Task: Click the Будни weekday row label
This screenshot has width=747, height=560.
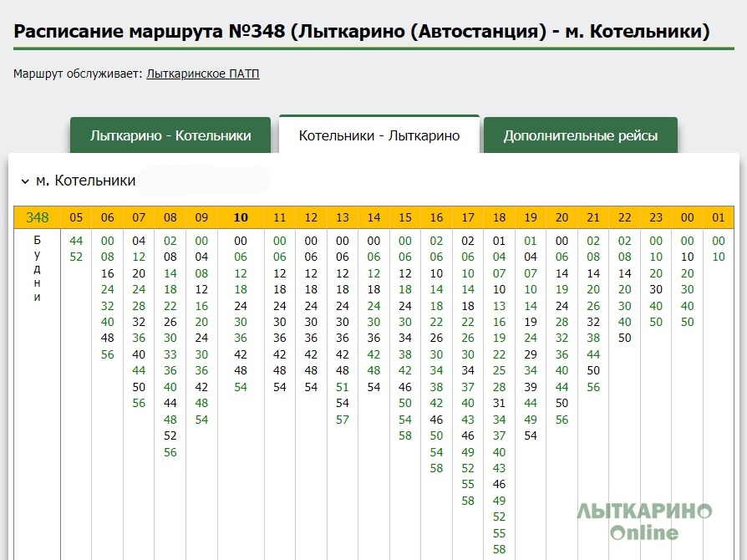Action: [37, 269]
